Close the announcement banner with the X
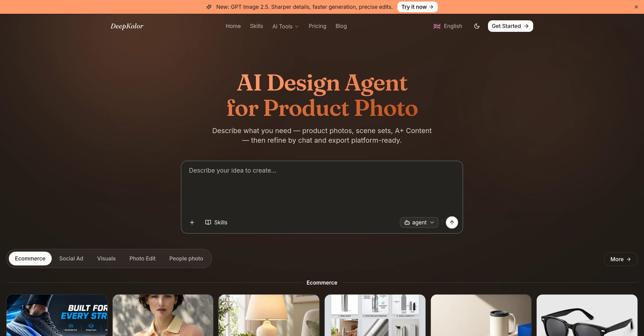644x336 pixels. 636,7
